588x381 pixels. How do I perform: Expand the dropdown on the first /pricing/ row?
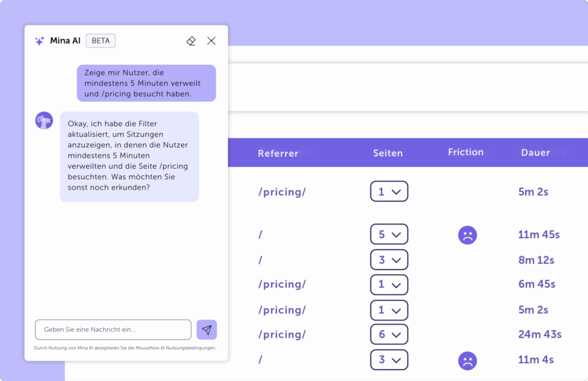[389, 191]
